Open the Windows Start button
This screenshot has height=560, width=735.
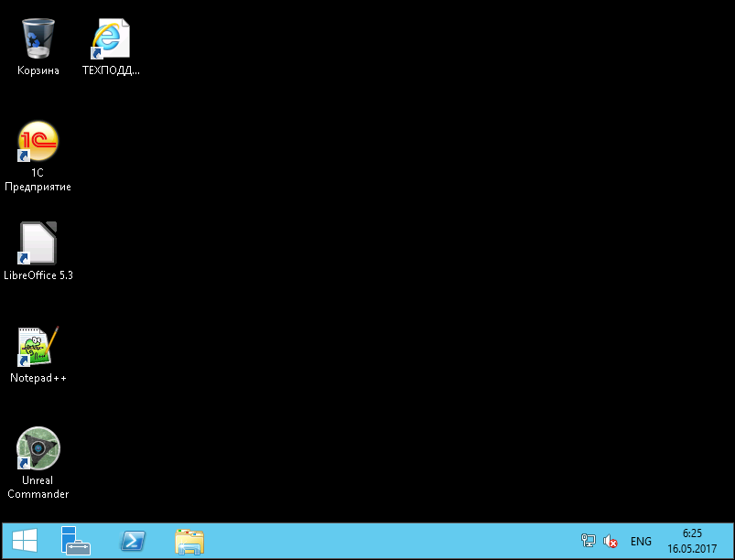coord(25,540)
